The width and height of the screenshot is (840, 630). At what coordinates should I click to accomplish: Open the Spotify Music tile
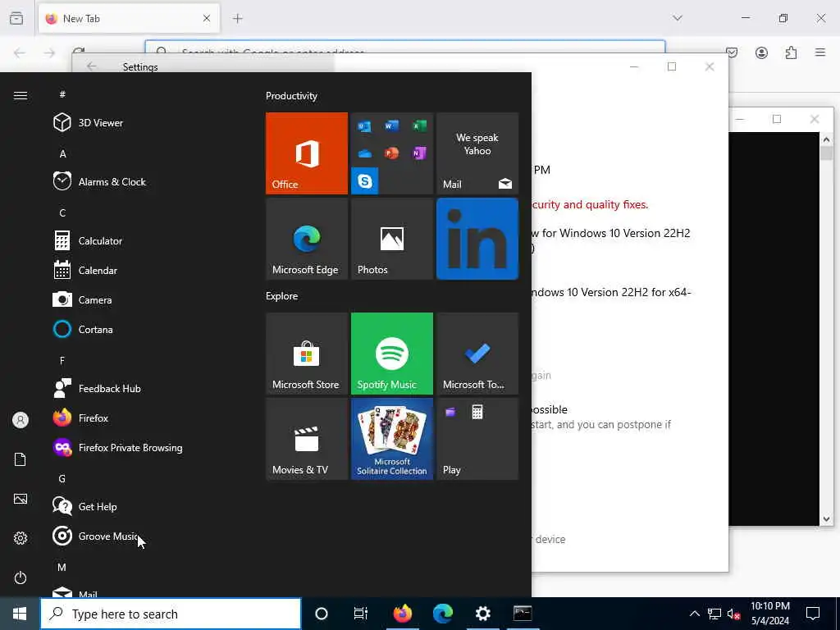(x=391, y=354)
